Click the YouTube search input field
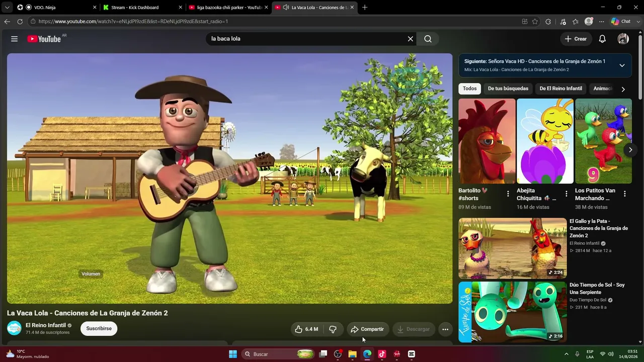 click(307, 39)
